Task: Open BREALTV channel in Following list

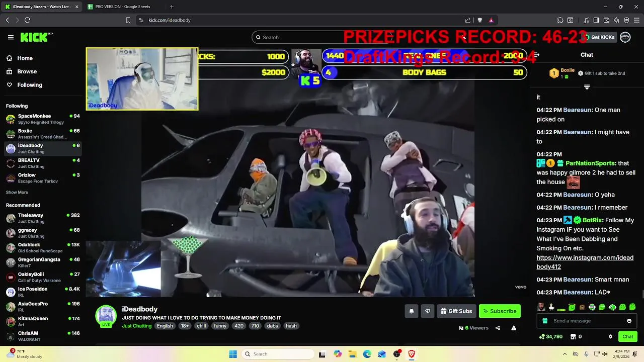Action: (42, 163)
